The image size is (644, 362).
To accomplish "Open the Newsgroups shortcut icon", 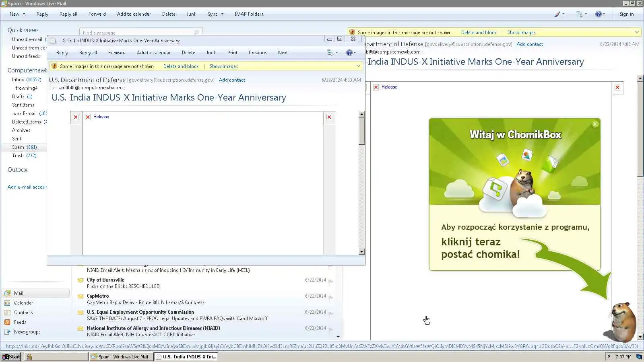I will tap(7, 332).
